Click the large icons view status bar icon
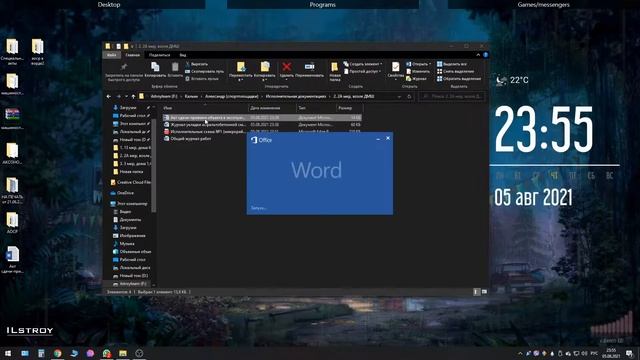 pos(484,292)
